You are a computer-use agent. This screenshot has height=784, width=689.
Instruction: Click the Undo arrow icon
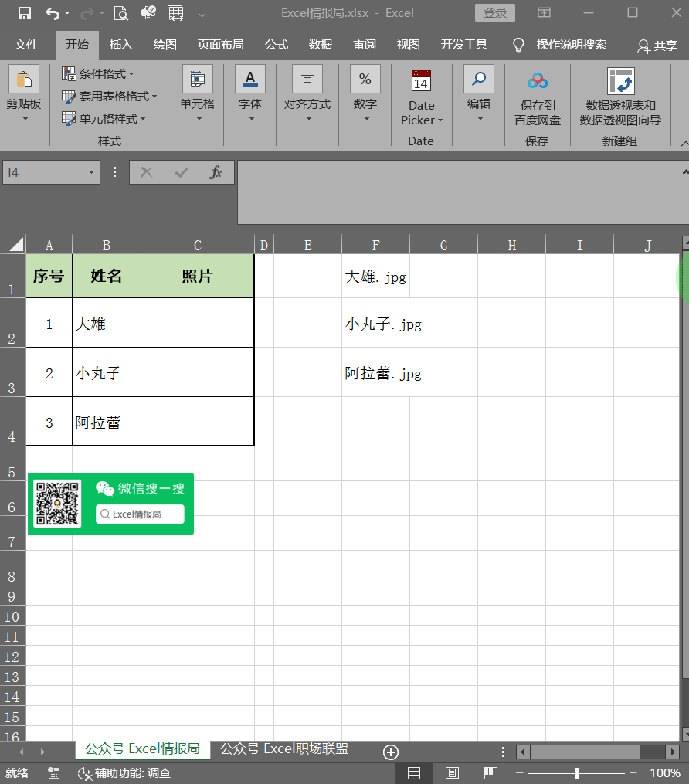[x=53, y=13]
